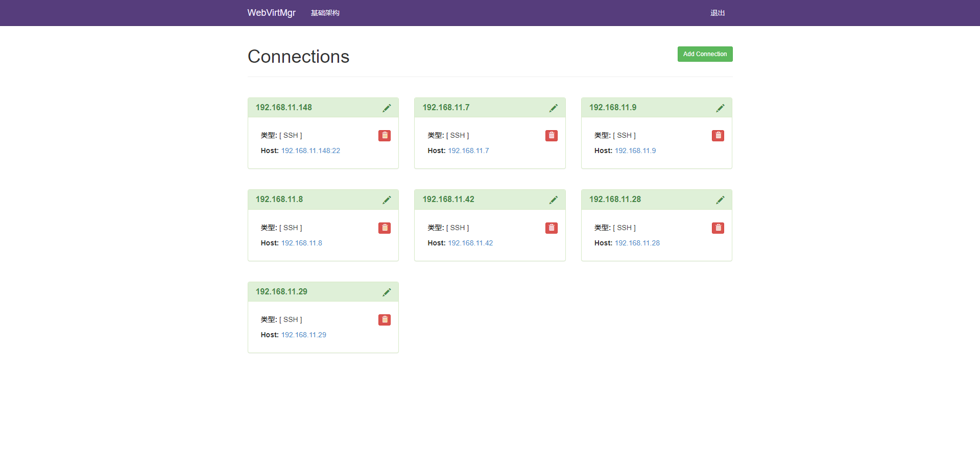Viewport: 980px width, 474px height.
Task: Trash the 192.168.11.42 connection
Action: 551,228
